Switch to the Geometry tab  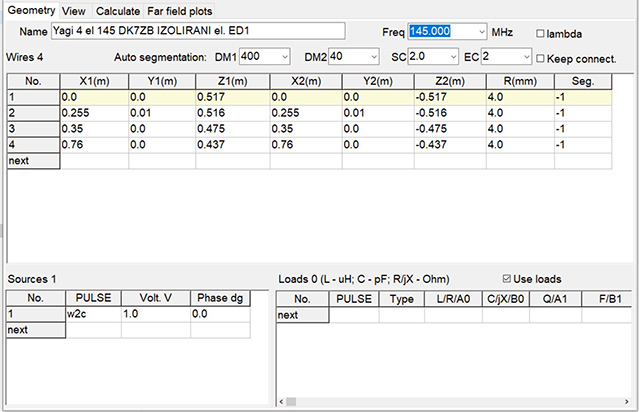[31, 10]
